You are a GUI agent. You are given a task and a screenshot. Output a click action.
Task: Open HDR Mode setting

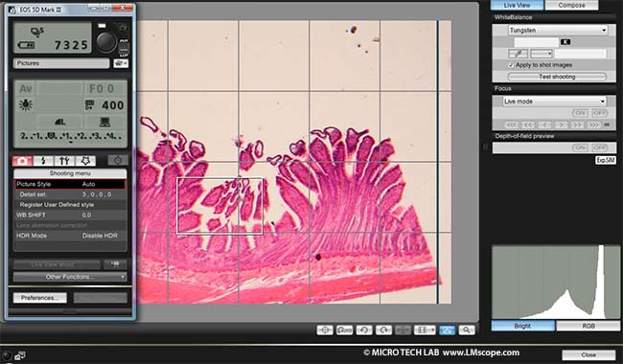[x=70, y=236]
